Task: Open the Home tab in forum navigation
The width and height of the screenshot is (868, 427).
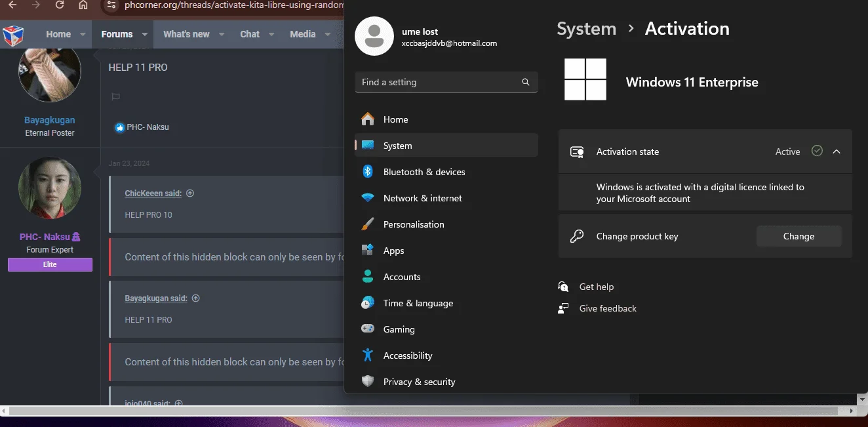Action: [x=58, y=34]
